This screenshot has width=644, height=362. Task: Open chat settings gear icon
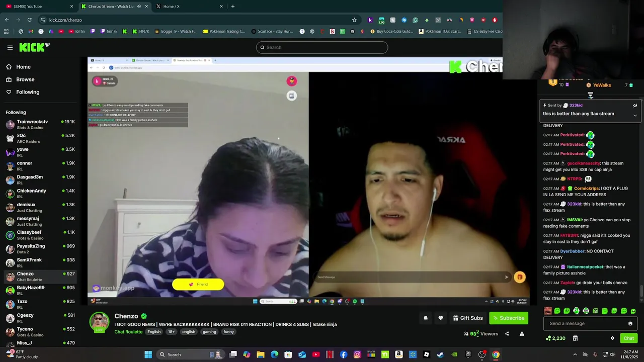612,338
